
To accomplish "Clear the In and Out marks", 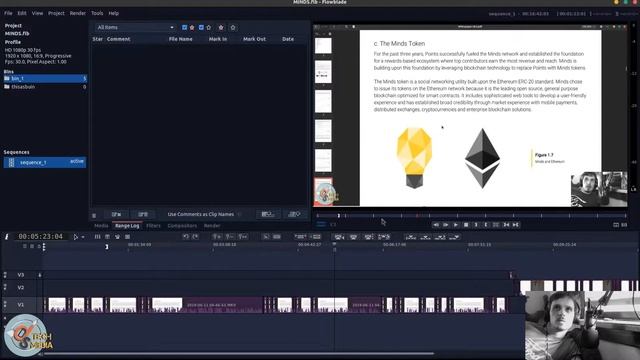I will point(496,225).
